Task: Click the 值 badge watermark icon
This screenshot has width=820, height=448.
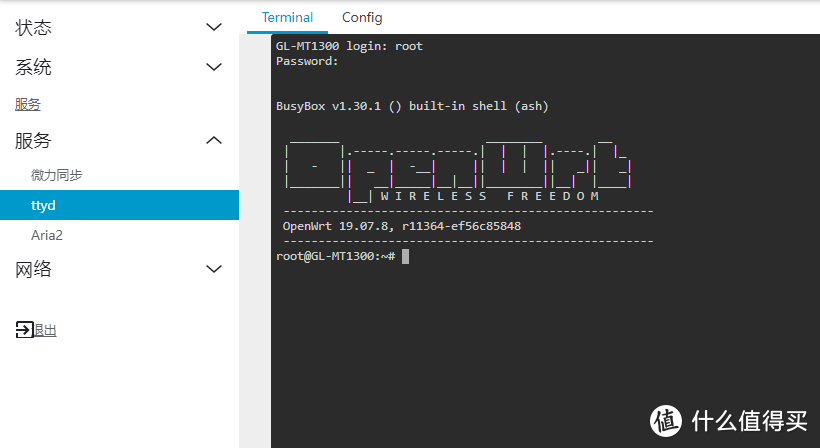Action: pyautogui.click(x=666, y=421)
